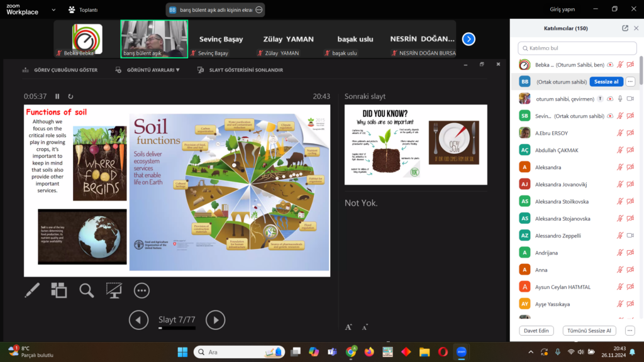Click the zoom into slide magnifier
The height and width of the screenshot is (362, 644).
tap(86, 290)
